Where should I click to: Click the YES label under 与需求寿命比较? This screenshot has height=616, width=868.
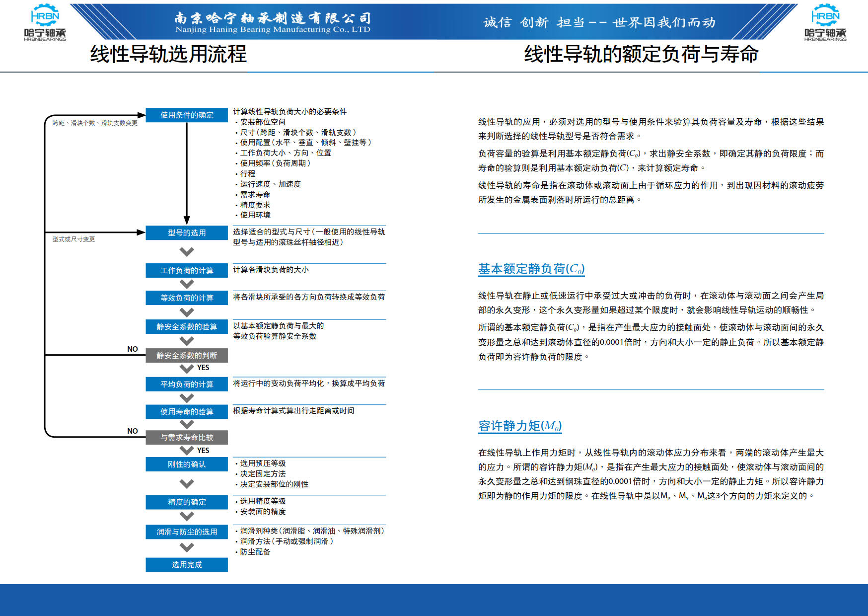(x=203, y=451)
